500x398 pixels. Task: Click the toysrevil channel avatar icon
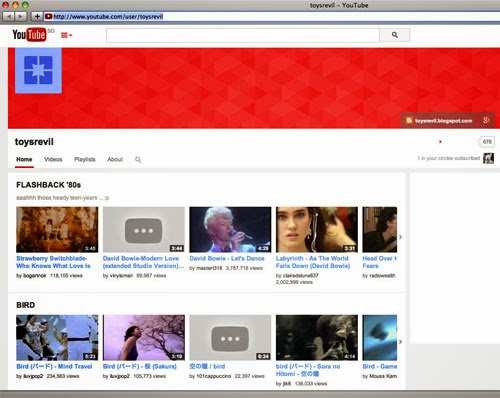(x=38, y=70)
